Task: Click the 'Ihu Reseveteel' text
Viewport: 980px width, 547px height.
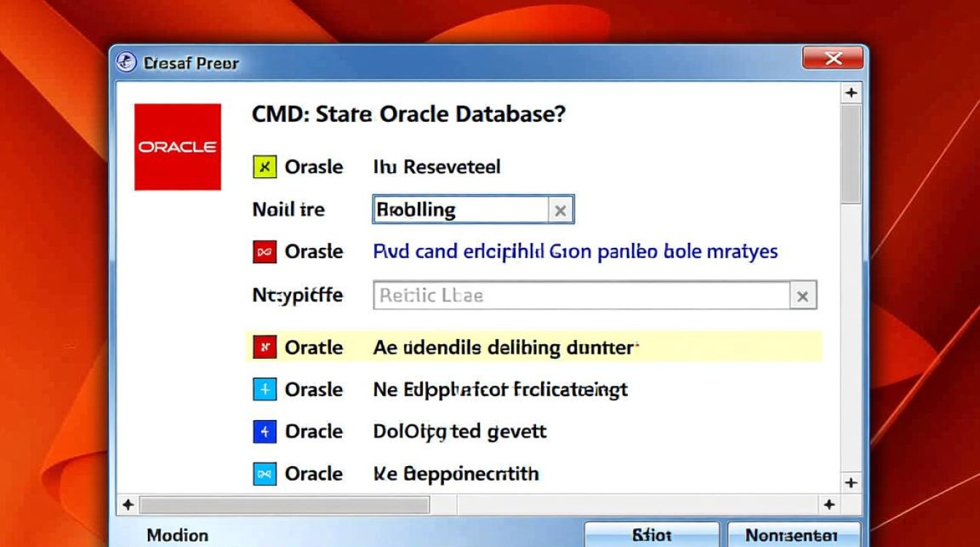Action: pos(437,167)
